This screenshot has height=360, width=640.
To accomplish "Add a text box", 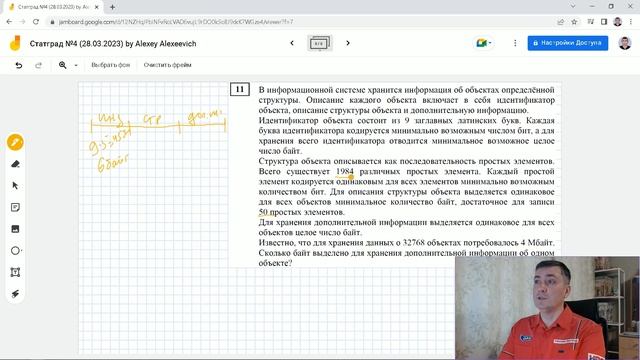I will [15, 272].
